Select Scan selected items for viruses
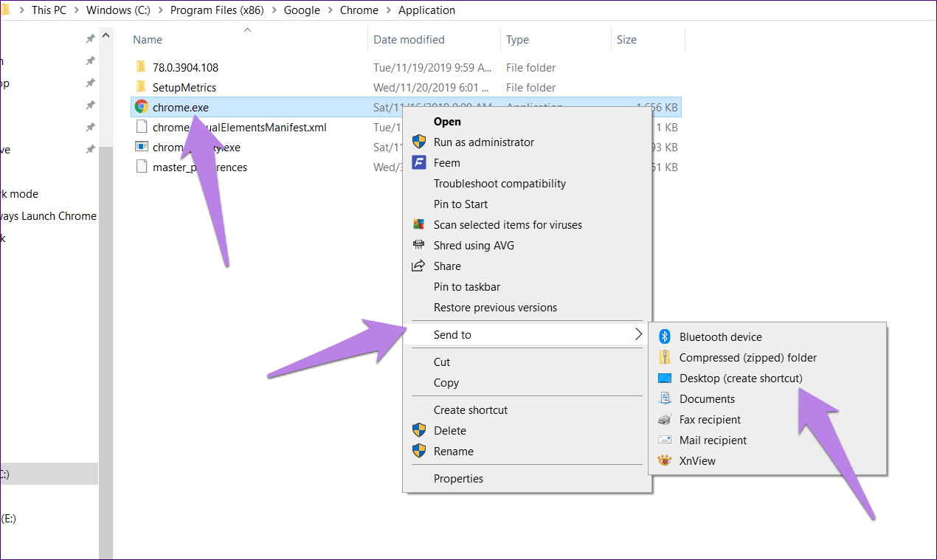The width and height of the screenshot is (937, 560). coord(508,225)
